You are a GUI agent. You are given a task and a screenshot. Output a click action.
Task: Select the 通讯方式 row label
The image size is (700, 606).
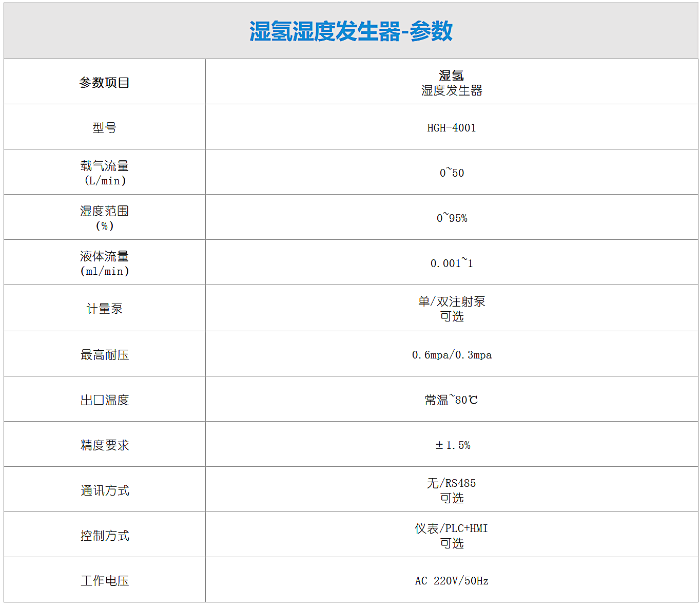coord(104,490)
